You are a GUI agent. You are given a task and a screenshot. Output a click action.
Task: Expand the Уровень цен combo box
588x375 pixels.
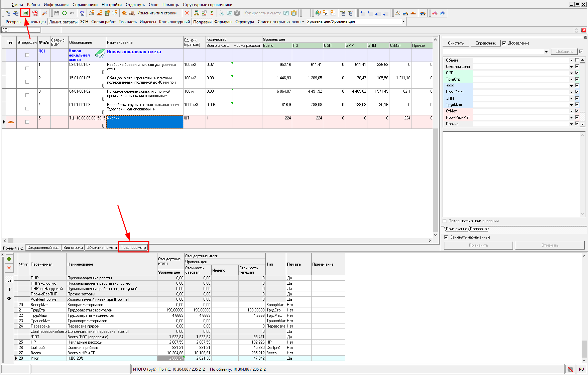coord(403,22)
